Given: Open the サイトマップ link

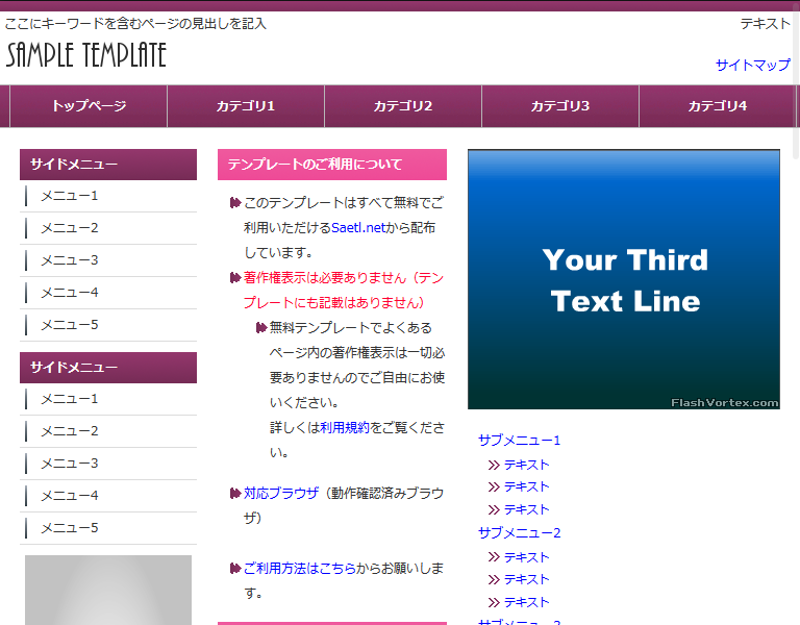Looking at the screenshot, I should point(753,64).
